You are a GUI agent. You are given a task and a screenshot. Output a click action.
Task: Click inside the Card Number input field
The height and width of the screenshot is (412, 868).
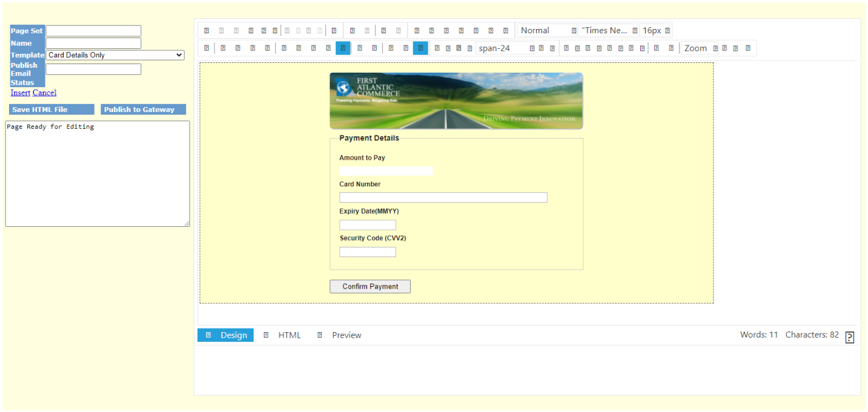click(x=443, y=197)
